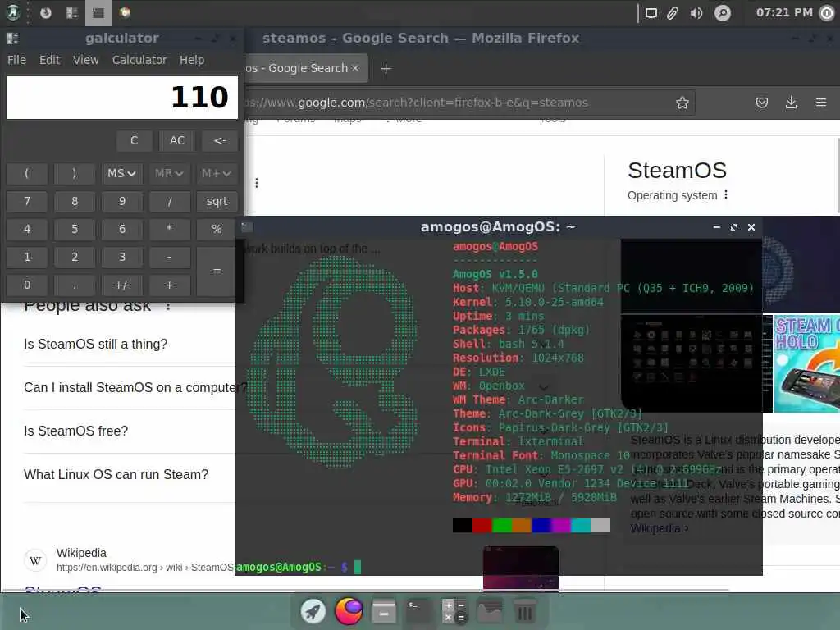Click the green color block in terminal output
The height and width of the screenshot is (630, 840).
tap(502, 526)
